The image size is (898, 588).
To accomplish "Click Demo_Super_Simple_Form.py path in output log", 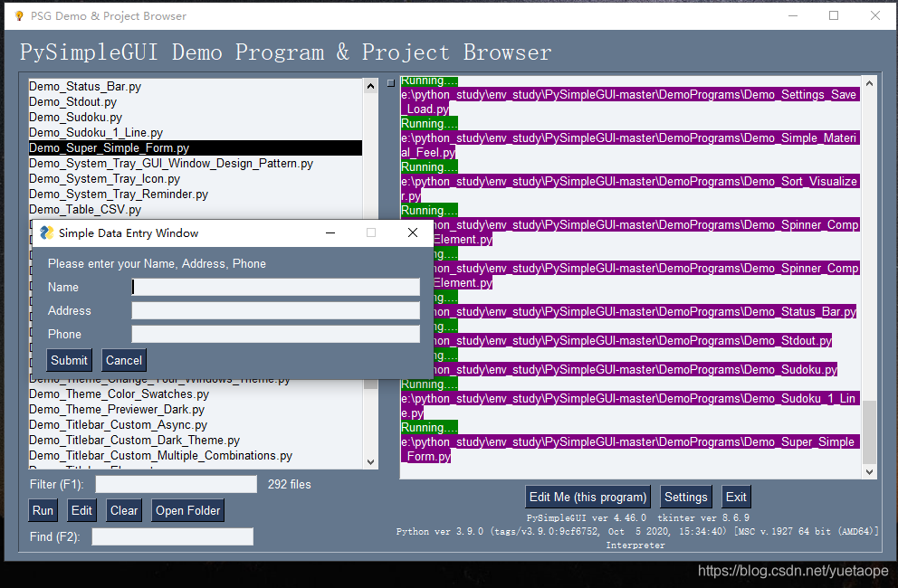I will (x=630, y=450).
